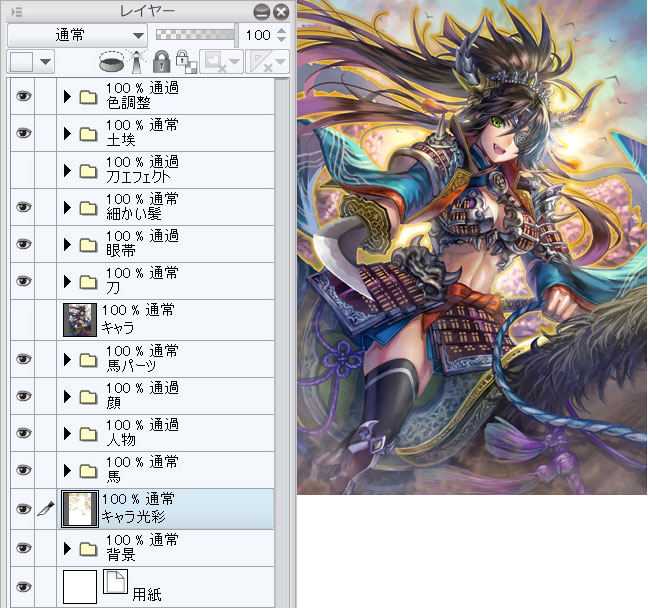Click the 馬パーツ folder icon
The width and height of the screenshot is (648, 608).
(88, 360)
